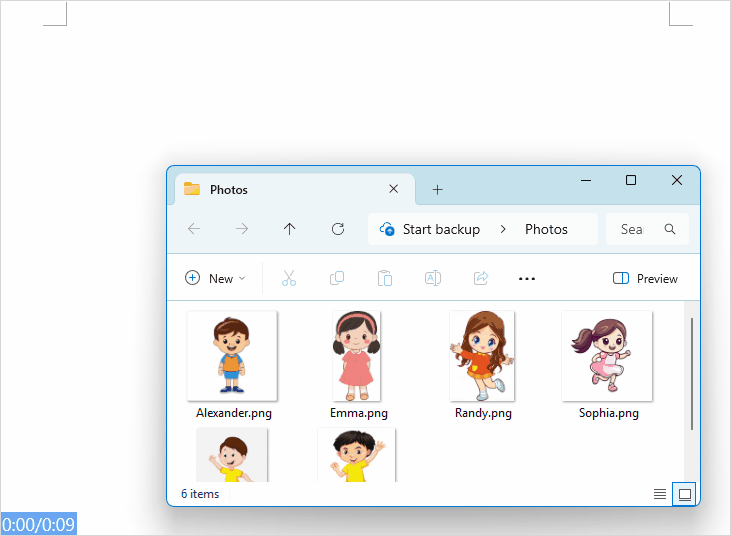Select the Randy.png thumbnail
This screenshot has width=731, height=536.
pos(482,356)
